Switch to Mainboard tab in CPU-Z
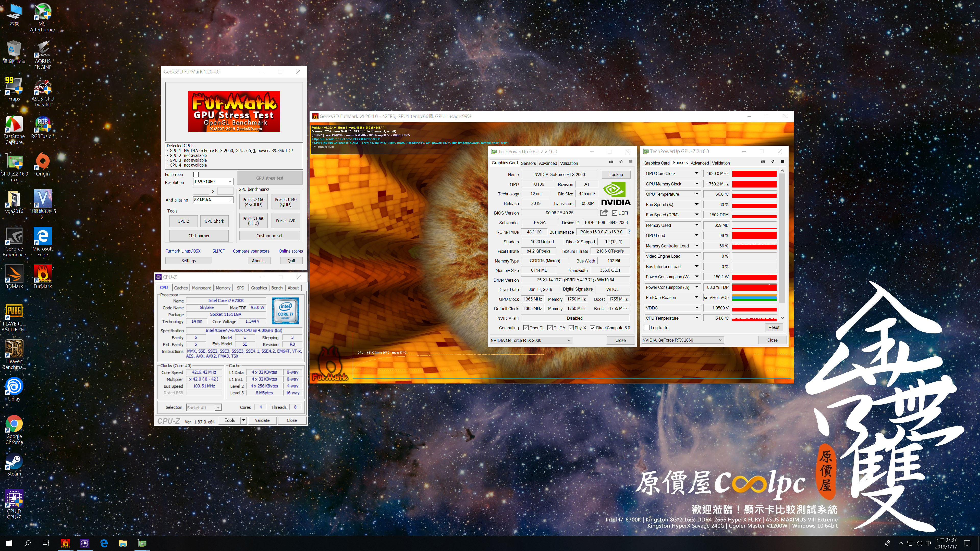Screen dimensions: 980x551 click(x=202, y=288)
